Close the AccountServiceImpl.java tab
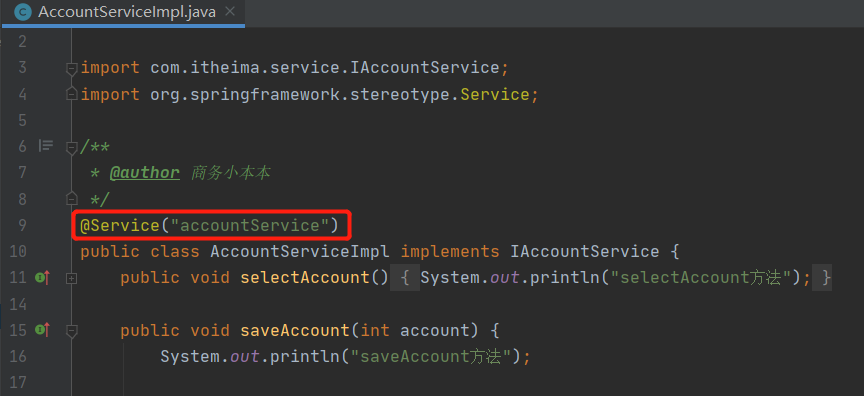 pos(231,12)
